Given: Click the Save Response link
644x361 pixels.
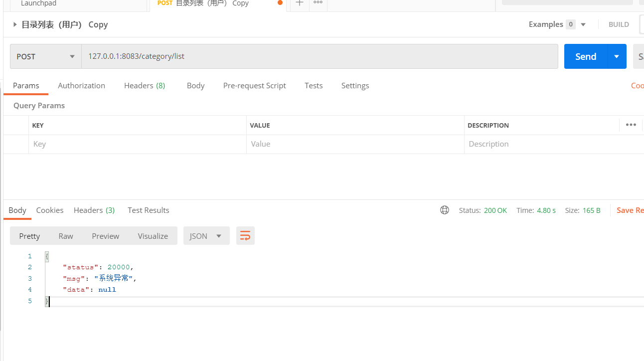Looking at the screenshot, I should [x=630, y=210].
